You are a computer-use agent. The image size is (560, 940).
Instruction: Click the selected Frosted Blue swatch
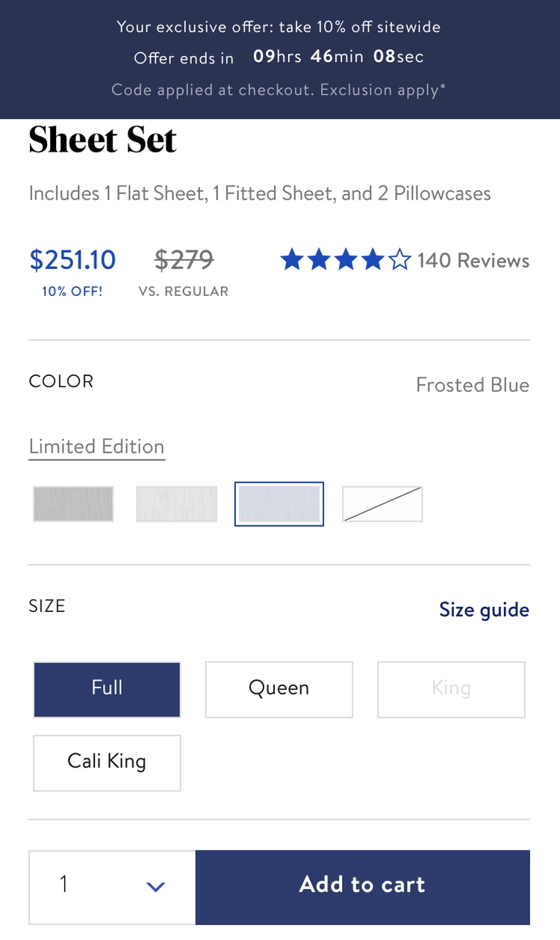coord(279,504)
